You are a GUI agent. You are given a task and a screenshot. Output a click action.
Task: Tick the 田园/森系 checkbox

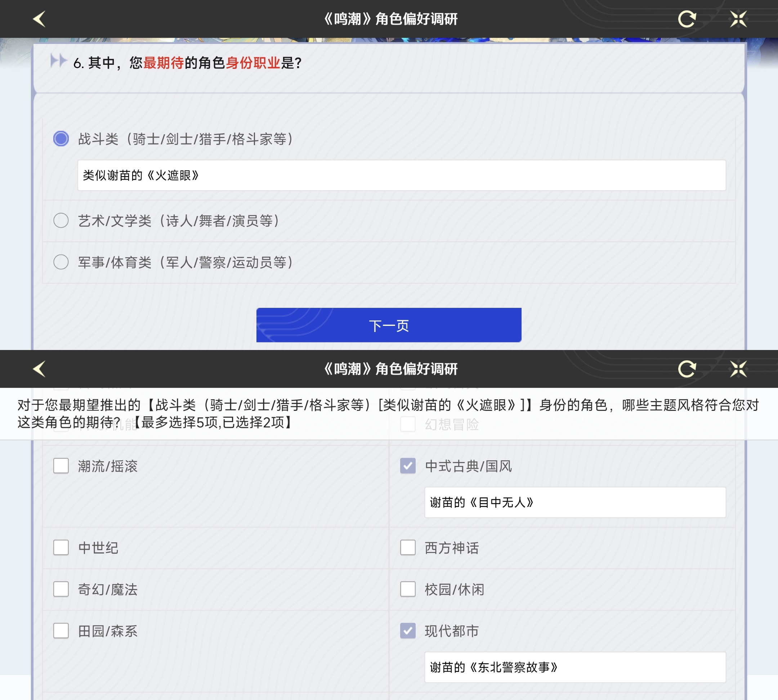tap(61, 631)
